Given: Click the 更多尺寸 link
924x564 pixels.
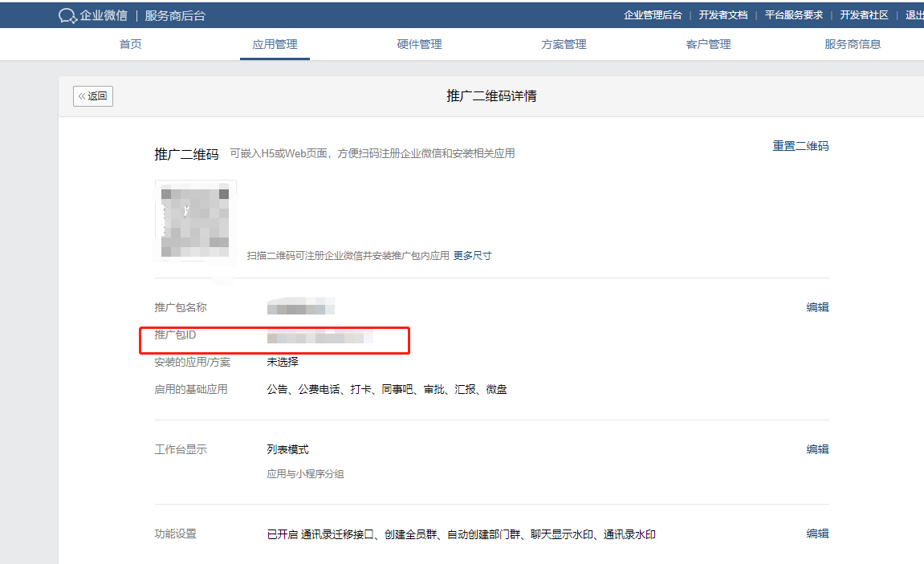Looking at the screenshot, I should (x=472, y=255).
